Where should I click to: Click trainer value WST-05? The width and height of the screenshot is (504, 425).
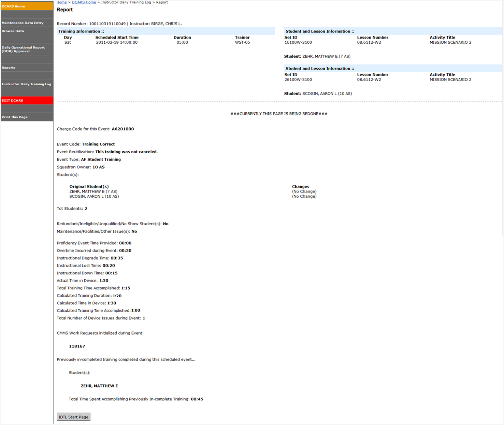[x=242, y=42]
